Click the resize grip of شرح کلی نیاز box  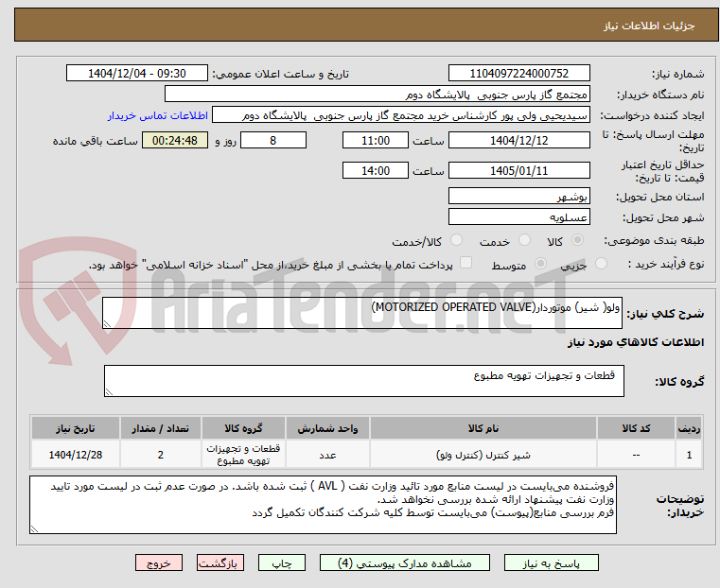(107, 324)
